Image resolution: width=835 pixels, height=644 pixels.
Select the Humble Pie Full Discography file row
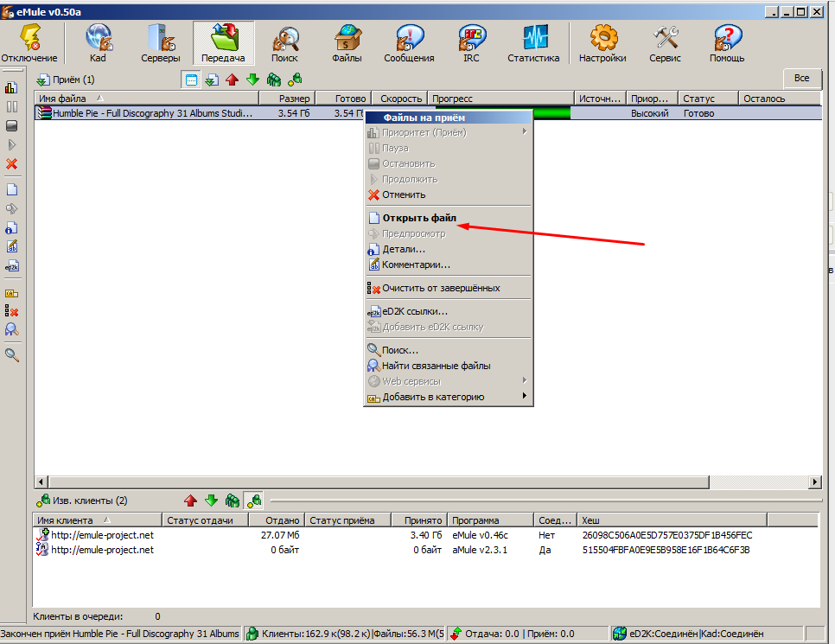click(x=428, y=113)
